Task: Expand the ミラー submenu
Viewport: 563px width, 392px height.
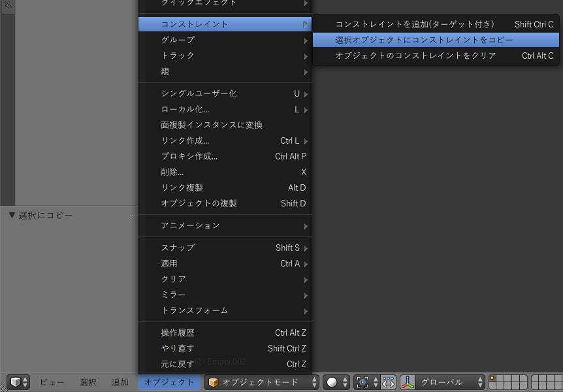Action: pos(225,295)
